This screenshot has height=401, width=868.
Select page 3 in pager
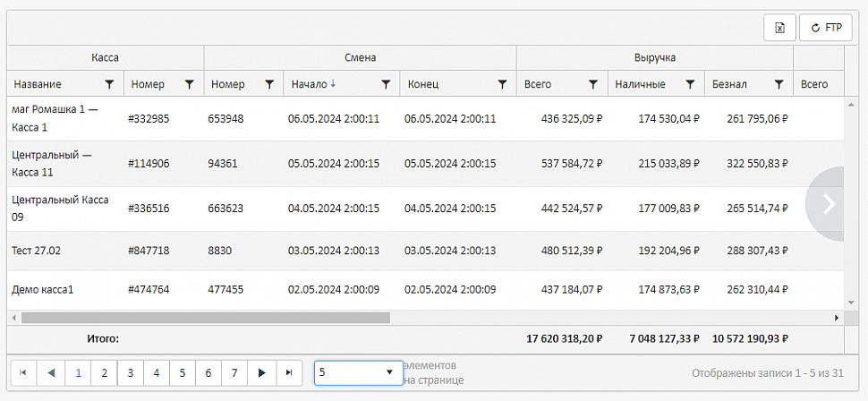click(130, 372)
